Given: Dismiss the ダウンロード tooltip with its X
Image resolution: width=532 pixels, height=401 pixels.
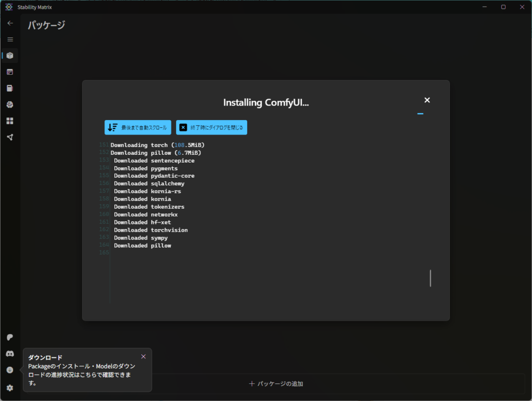Looking at the screenshot, I should 143,356.
